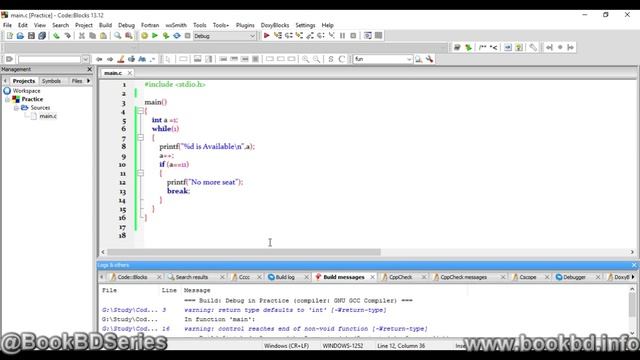Save the current file via floppy icon
The height and width of the screenshot is (360, 640).
point(31,36)
